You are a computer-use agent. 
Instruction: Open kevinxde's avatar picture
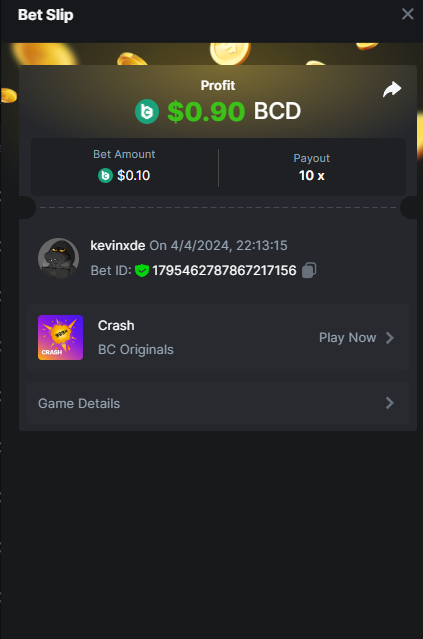pyautogui.click(x=58, y=258)
